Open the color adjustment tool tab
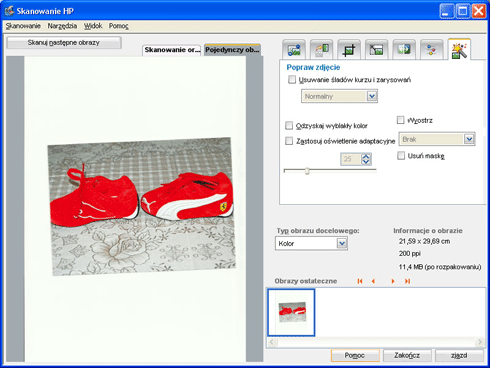This screenshot has width=490, height=368. tap(432, 50)
